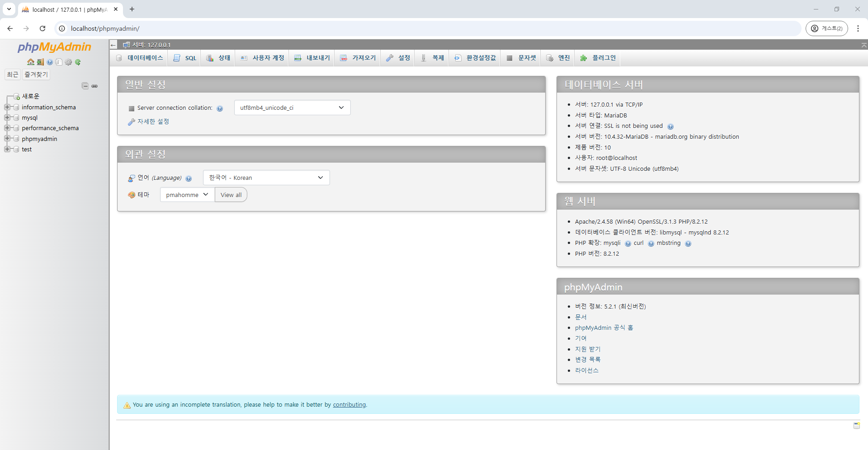Open the console icon at bottom right
This screenshot has width=868, height=450.
pos(857,426)
